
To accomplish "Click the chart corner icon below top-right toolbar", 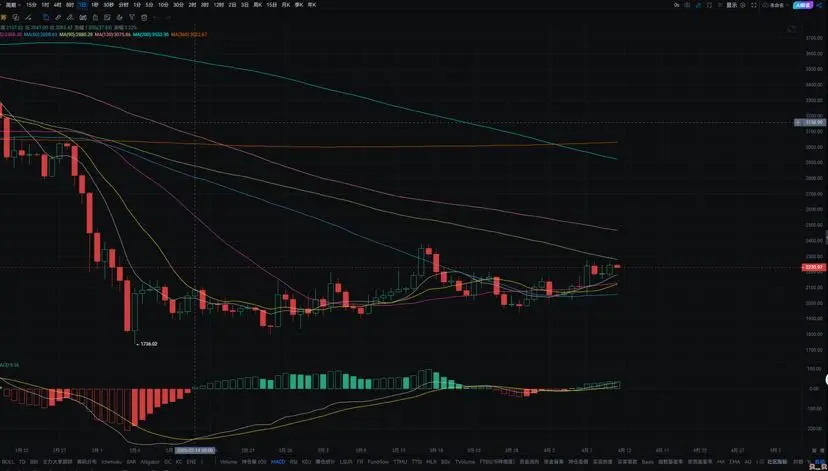I will pos(791,29).
